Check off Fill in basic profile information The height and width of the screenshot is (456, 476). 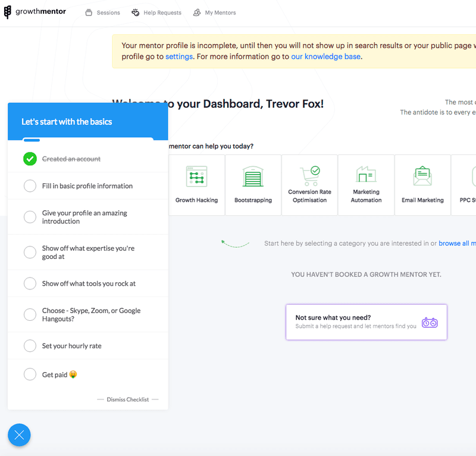pos(30,186)
